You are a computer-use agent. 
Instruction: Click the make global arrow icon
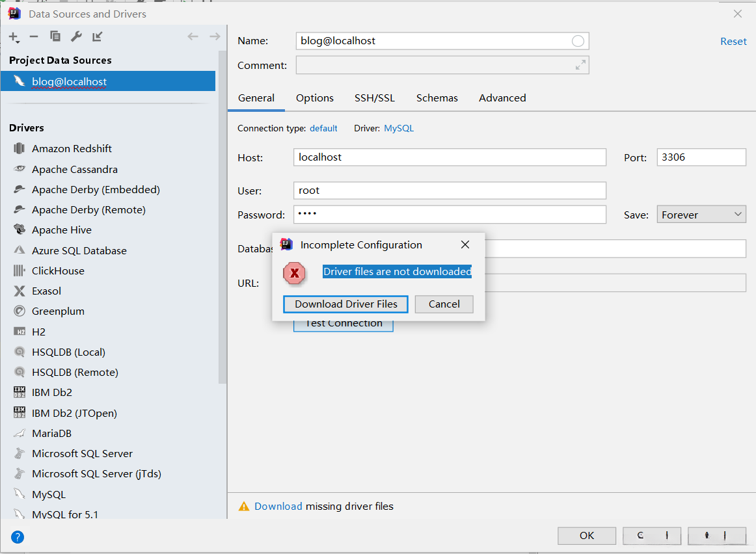point(97,37)
